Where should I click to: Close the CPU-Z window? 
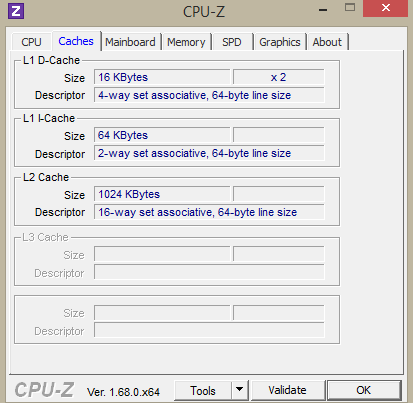click(385, 8)
